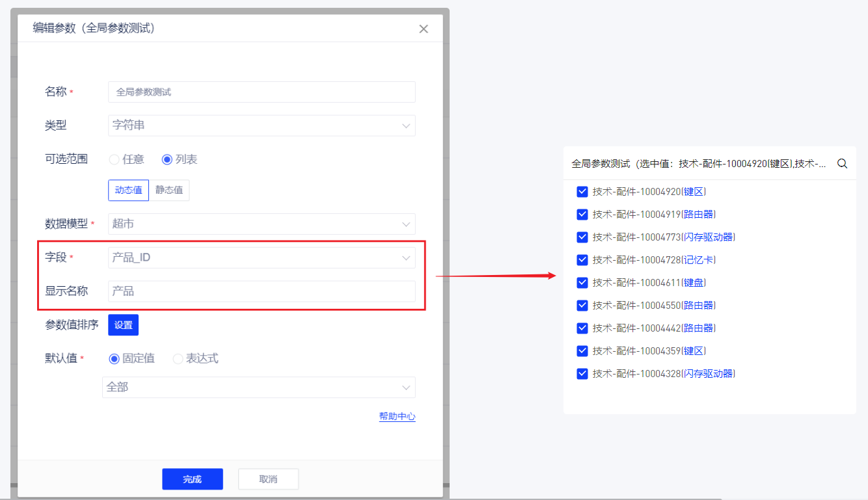Click the 显示名称 input field
Image resolution: width=868 pixels, height=500 pixels.
pos(262,291)
